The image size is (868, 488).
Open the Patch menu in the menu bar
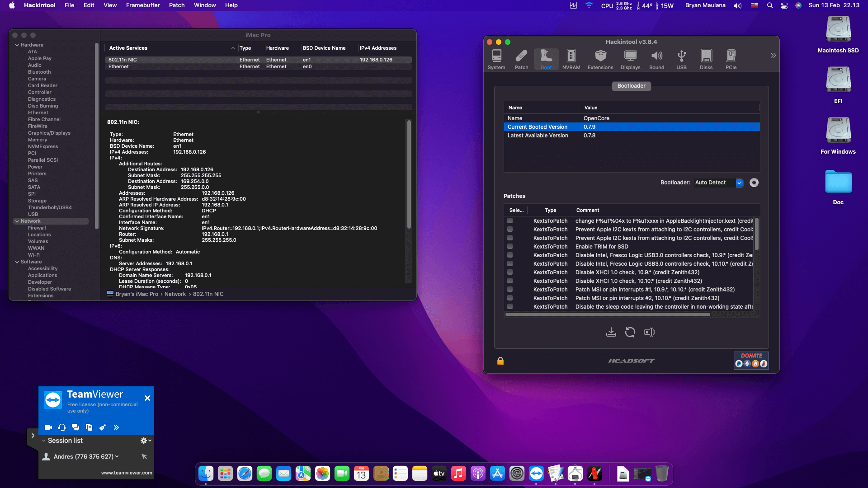[177, 5]
